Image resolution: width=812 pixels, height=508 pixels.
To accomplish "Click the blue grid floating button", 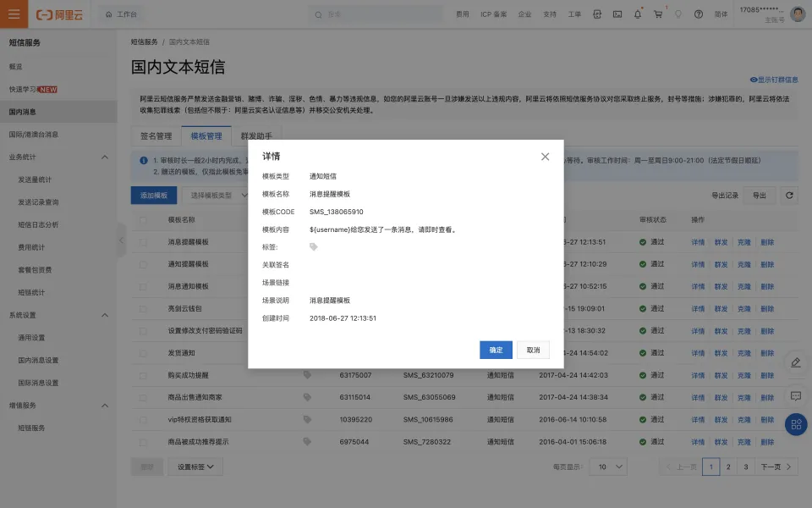I will click(x=797, y=424).
